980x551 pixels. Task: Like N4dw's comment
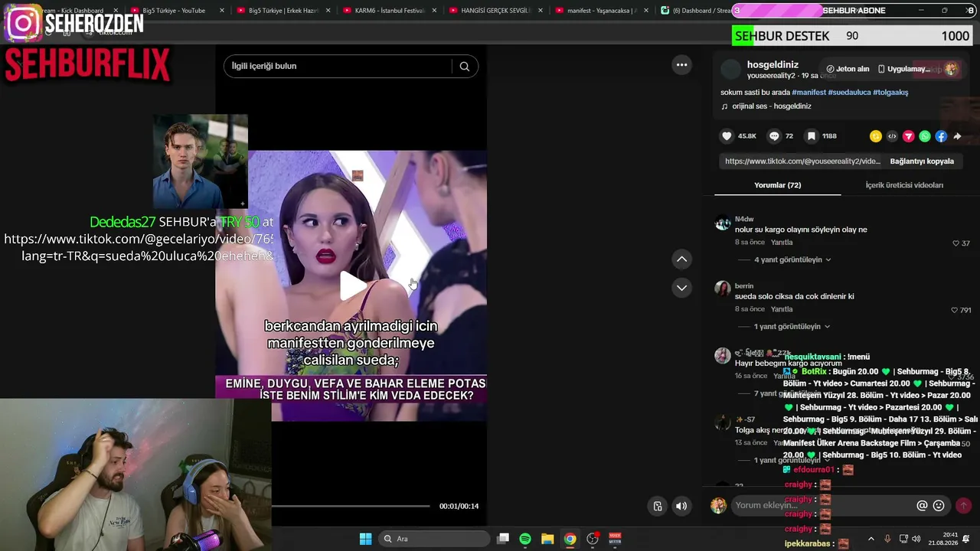click(955, 243)
